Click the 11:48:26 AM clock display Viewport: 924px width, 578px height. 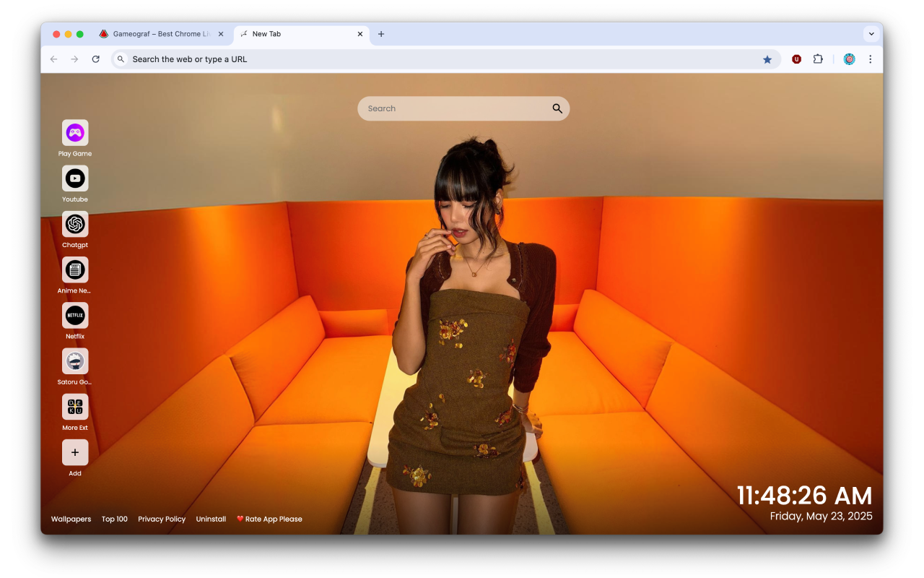click(804, 496)
